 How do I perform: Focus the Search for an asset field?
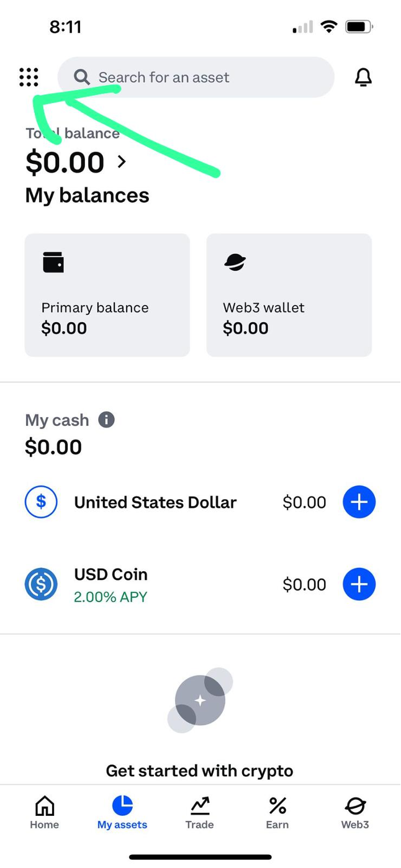click(x=205, y=77)
